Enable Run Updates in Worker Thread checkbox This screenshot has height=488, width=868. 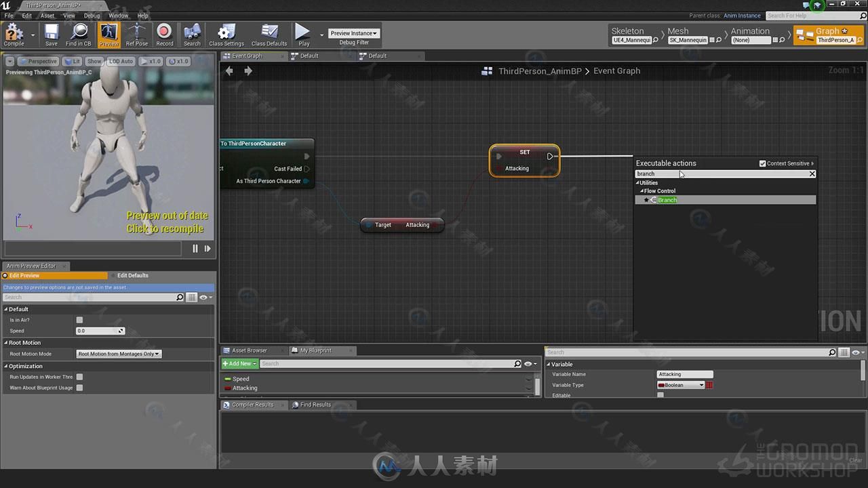tap(79, 377)
